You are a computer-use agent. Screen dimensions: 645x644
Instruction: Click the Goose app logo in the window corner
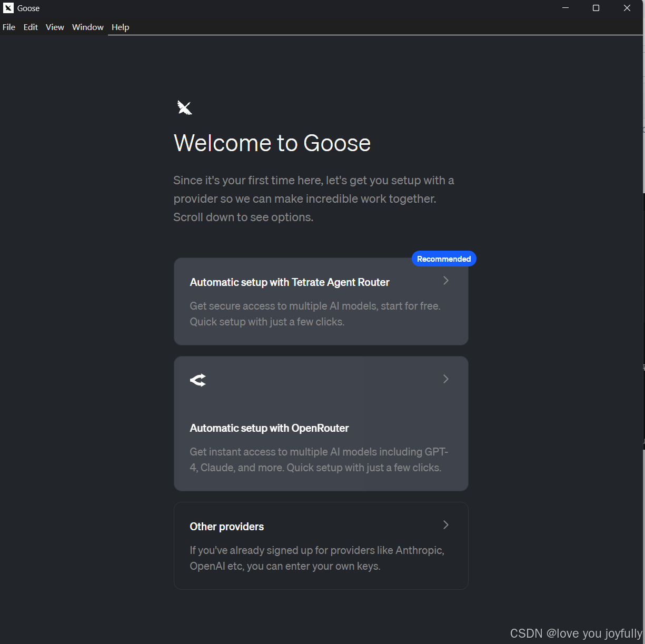point(7,8)
